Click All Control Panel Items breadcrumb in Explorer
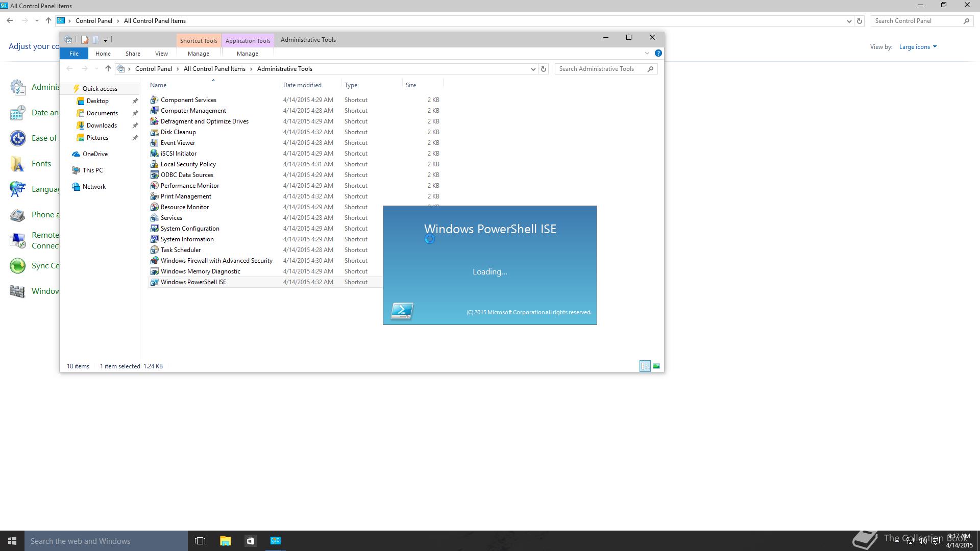980x551 pixels. click(214, 69)
